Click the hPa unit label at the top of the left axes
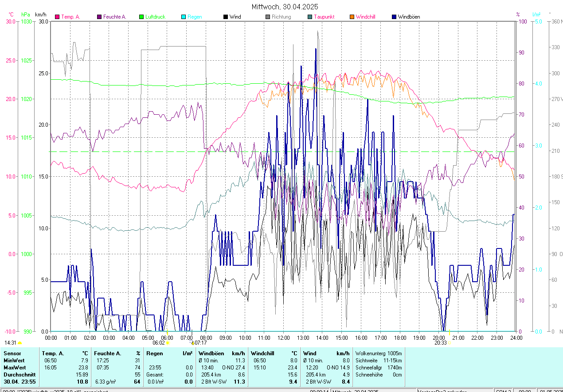Viewport: 563px width, 392px height. pyautogui.click(x=26, y=15)
